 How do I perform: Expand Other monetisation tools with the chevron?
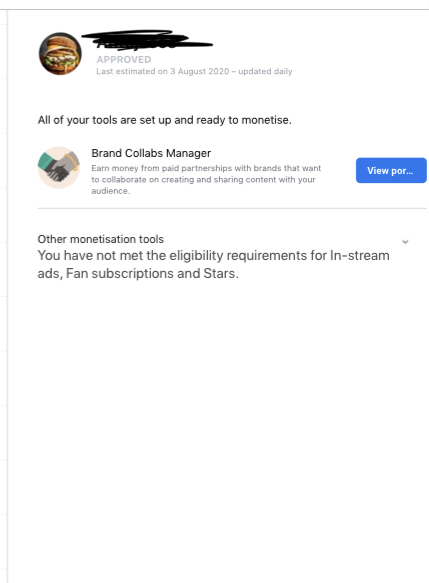pyautogui.click(x=405, y=242)
